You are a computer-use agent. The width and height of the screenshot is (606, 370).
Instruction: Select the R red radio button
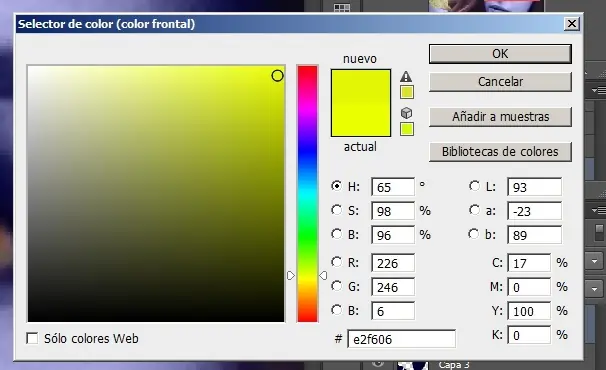pyautogui.click(x=337, y=262)
